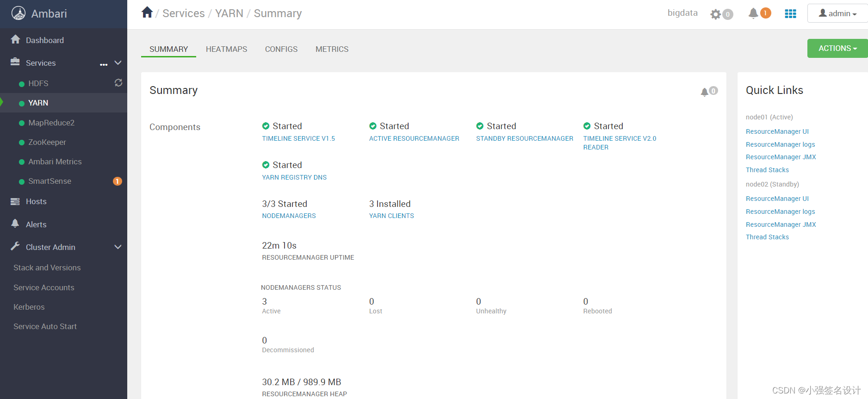Open NODEMANAGERS link
The width and height of the screenshot is (868, 399).
tap(289, 216)
